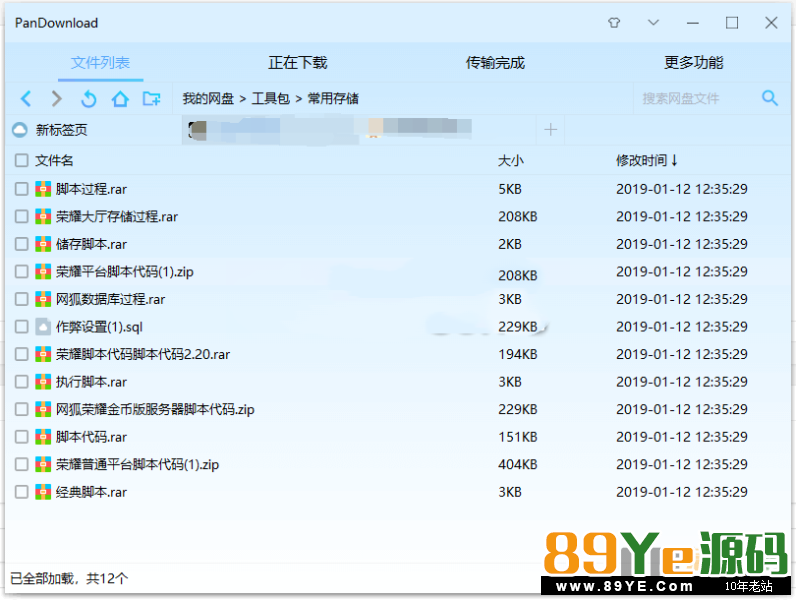This screenshot has width=796, height=600.
Task: Add a new tab with the plus button
Action: [550, 130]
